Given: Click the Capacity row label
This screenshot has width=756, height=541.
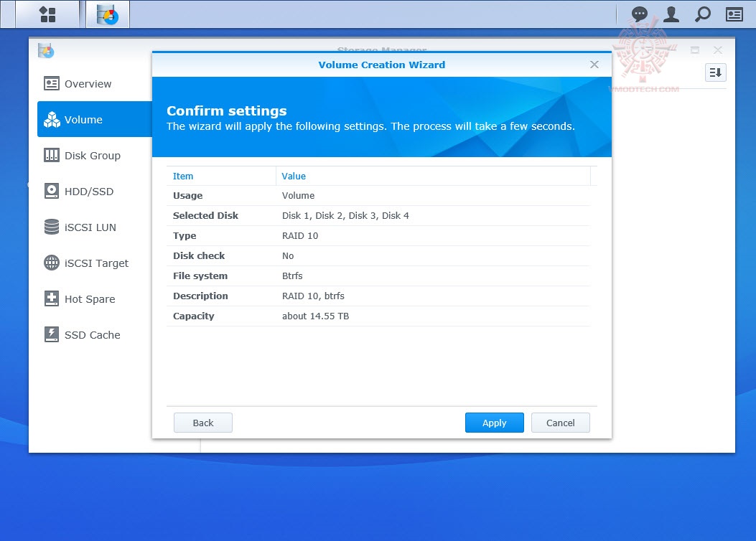Looking at the screenshot, I should [193, 316].
